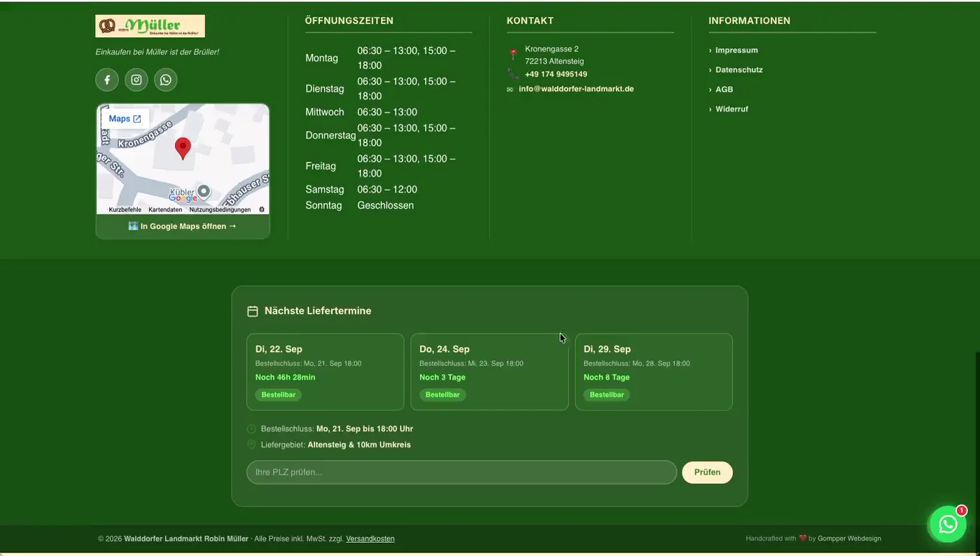Screen dimensions: 980x556
Task: Open the AGB link
Action: 724,90
